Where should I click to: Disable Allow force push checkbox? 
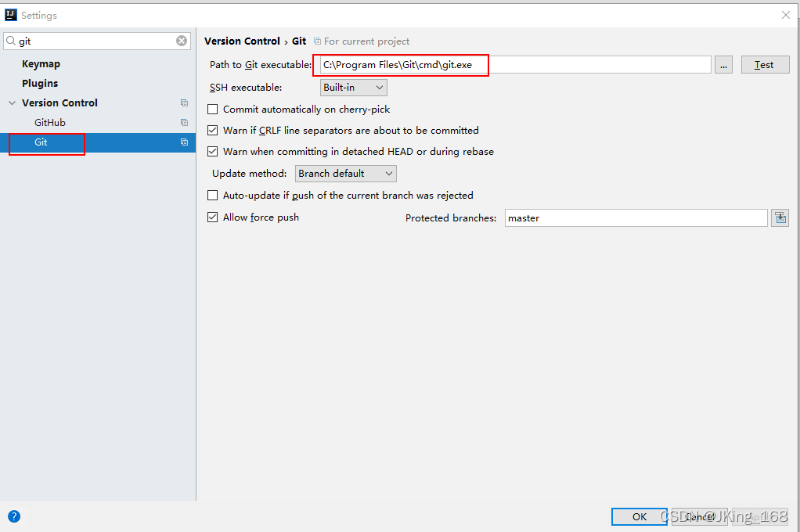(x=213, y=217)
